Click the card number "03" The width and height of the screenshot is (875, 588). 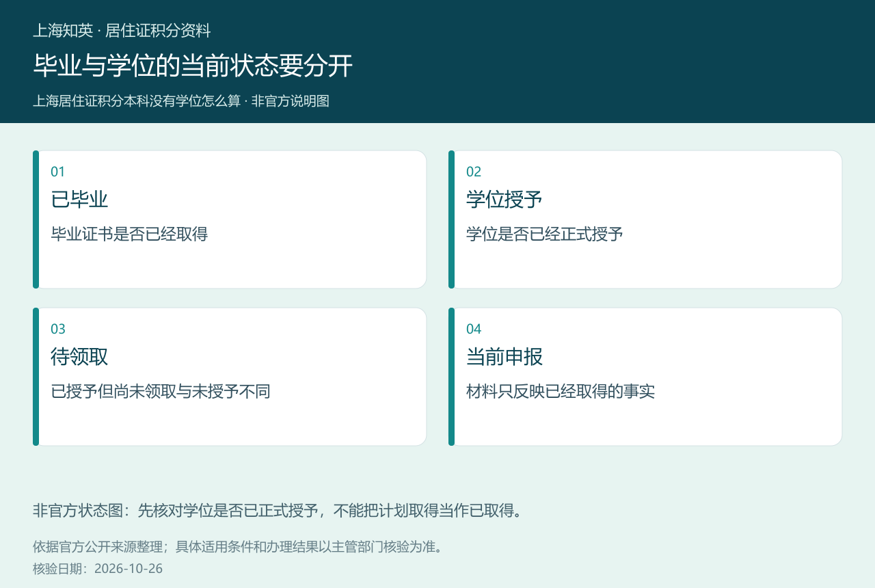(58, 329)
